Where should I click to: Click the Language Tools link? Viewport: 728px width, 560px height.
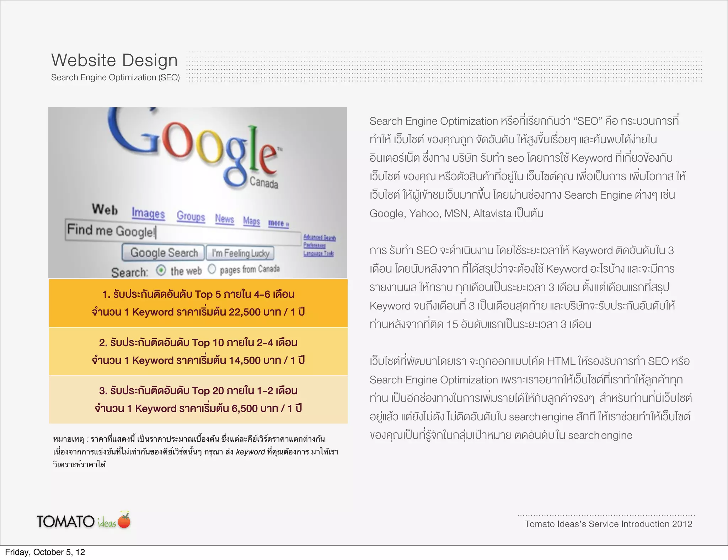pyautogui.click(x=318, y=253)
